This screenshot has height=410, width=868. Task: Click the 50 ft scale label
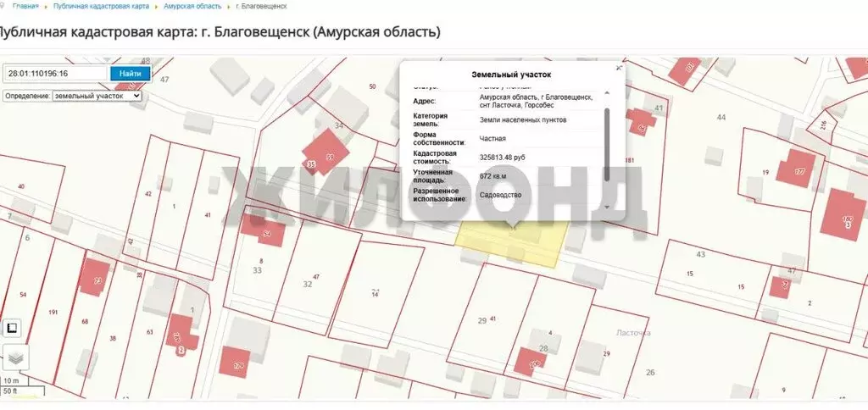click(11, 391)
